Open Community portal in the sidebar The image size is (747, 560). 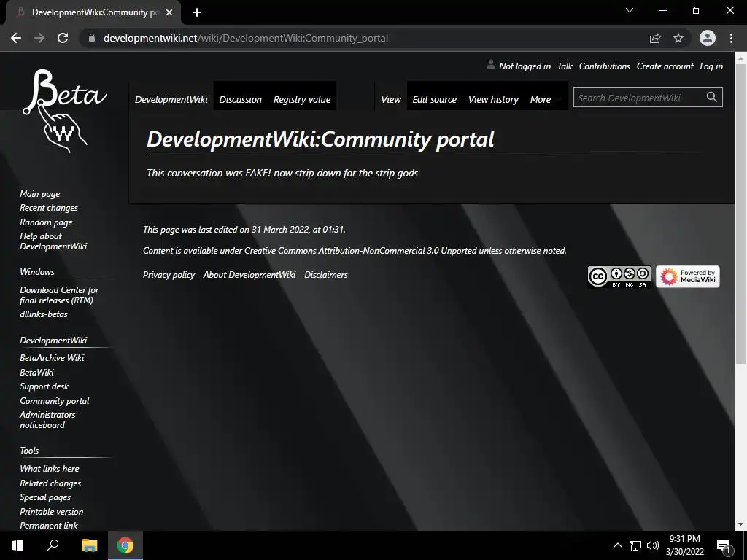tap(55, 401)
